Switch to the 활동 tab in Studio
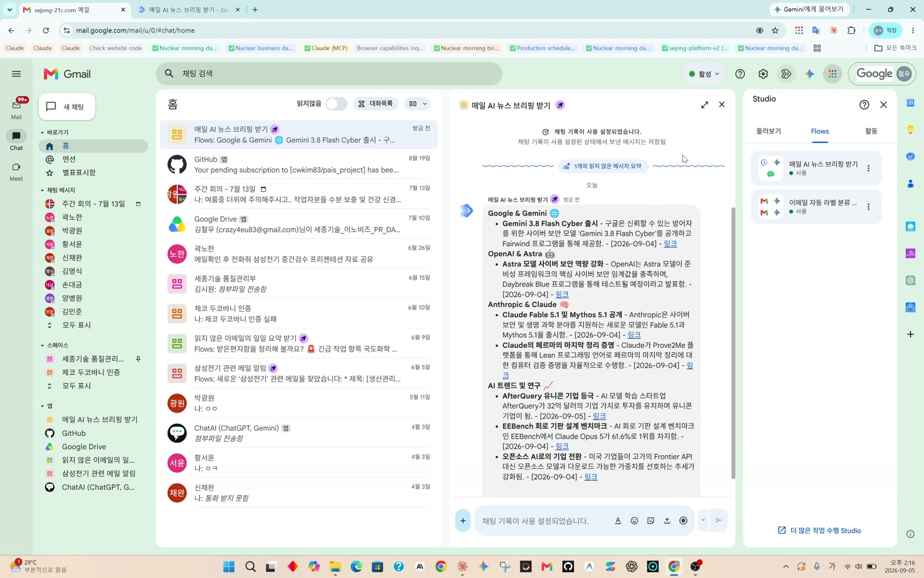 coord(871,131)
